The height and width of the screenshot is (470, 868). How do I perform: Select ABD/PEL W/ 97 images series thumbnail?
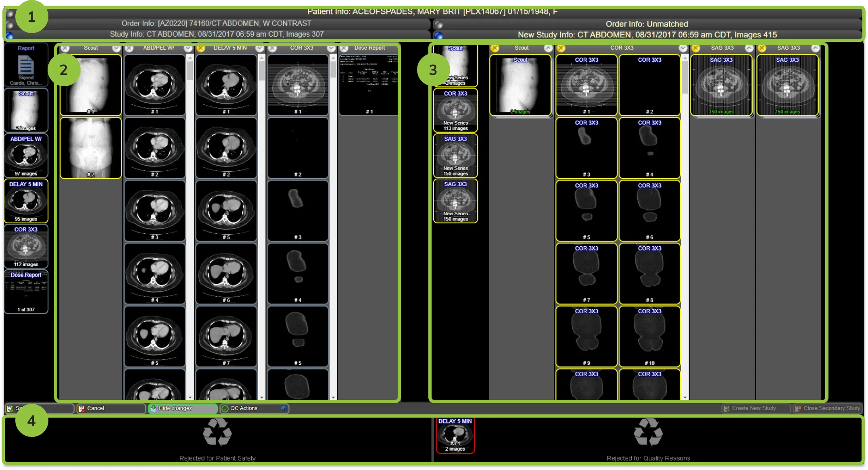(x=26, y=156)
